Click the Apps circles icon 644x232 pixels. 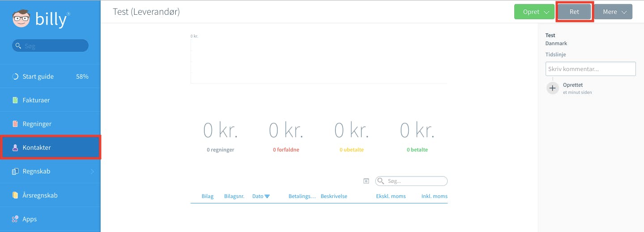(15, 219)
